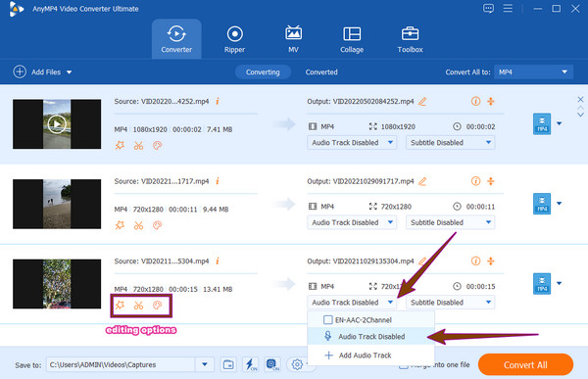Viewport: 588px width, 379px height.
Task: Switch to the Ripper tab
Action: click(235, 39)
